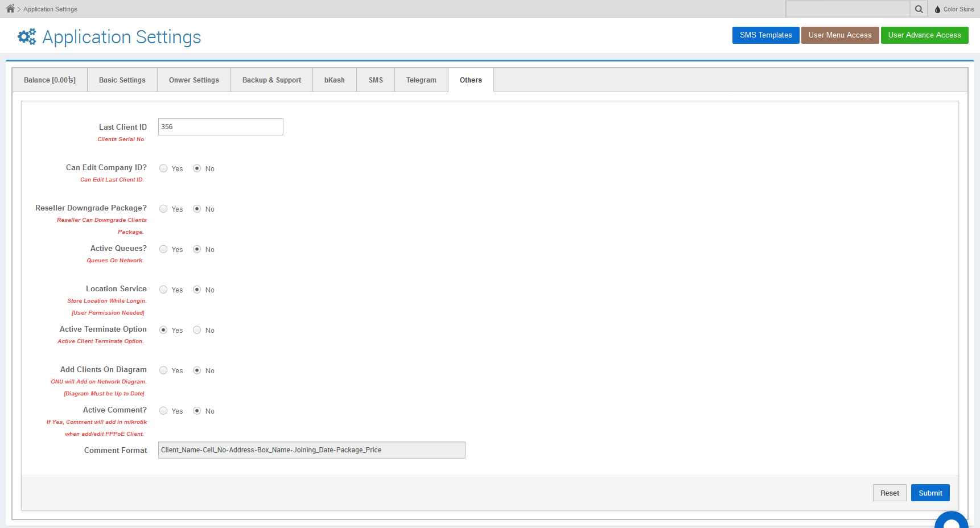Enable Active Comment by selecting Yes

coord(163,411)
